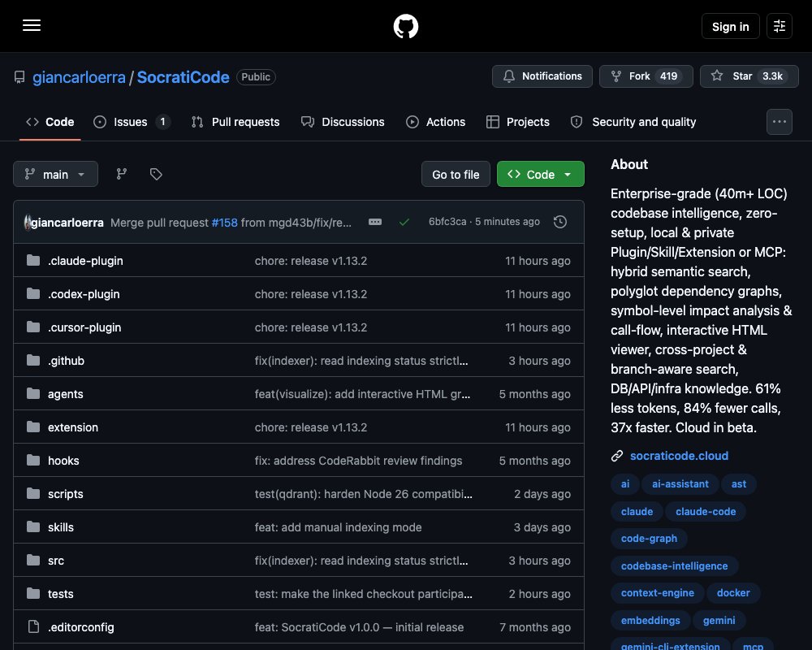This screenshot has width=812, height=650.
Task: Open add manual indexing mode commit message
Action: click(x=338, y=527)
